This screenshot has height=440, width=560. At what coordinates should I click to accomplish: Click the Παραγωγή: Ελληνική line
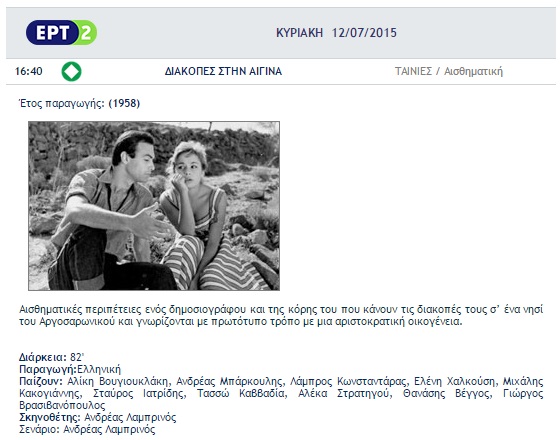coord(70,369)
